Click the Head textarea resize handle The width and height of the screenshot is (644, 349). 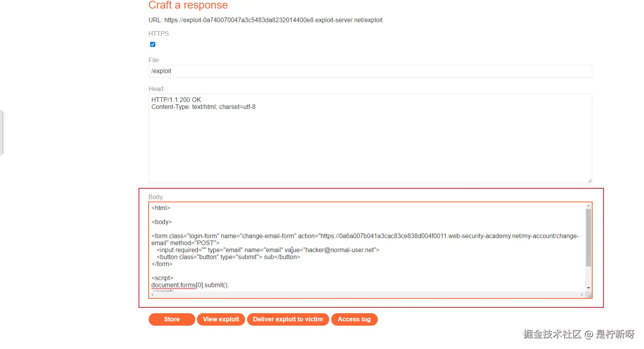tap(590, 181)
